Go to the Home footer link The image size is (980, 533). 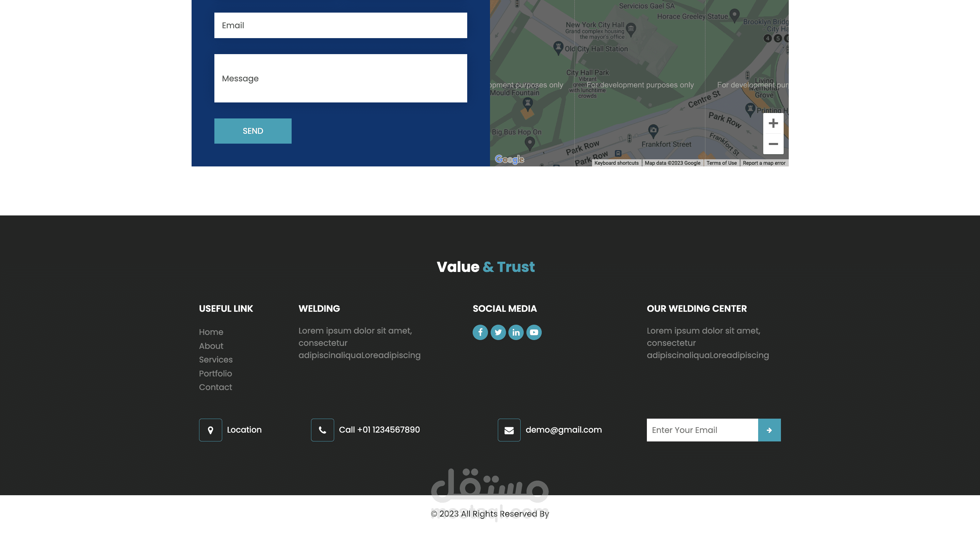click(211, 332)
